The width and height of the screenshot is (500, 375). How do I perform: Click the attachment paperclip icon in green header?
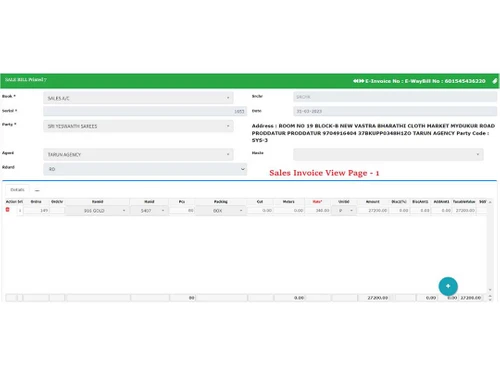point(495,81)
